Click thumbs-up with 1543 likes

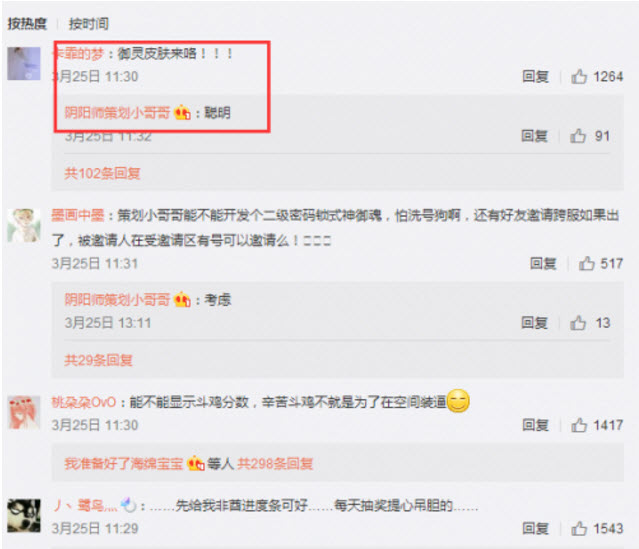coord(579,529)
